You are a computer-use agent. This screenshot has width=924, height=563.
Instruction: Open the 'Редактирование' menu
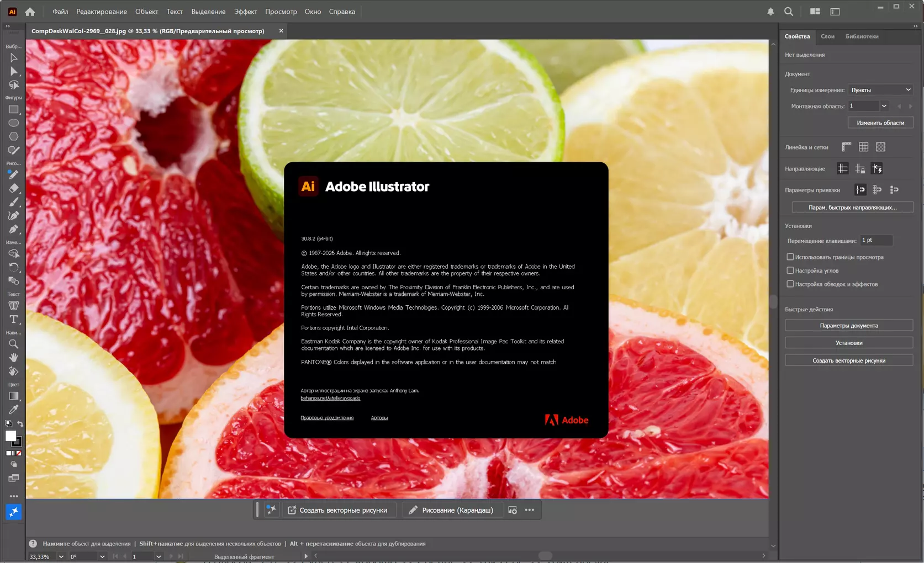(102, 12)
